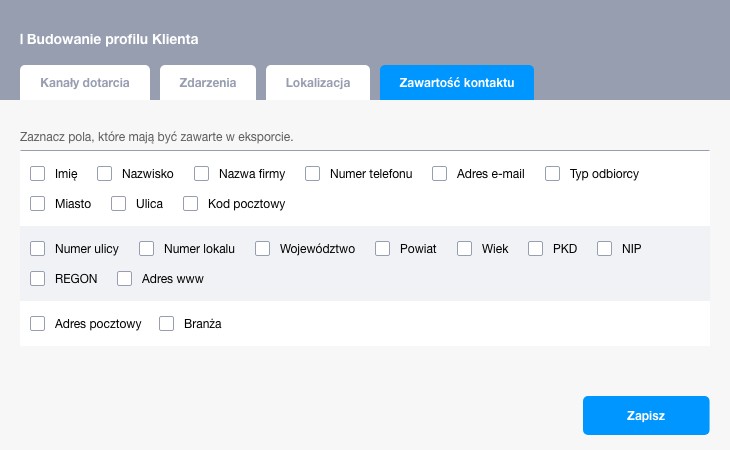
Task: Check the Numer lokalu checkbox
Action: click(x=147, y=249)
